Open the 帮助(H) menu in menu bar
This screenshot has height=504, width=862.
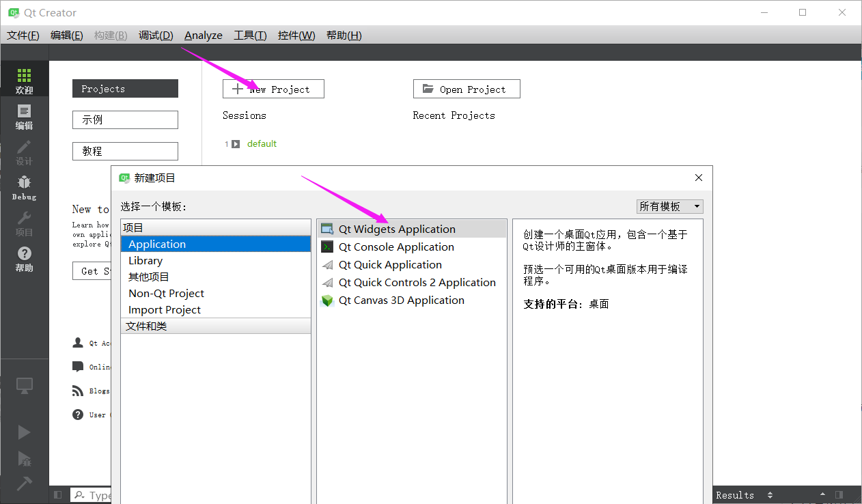click(x=344, y=36)
